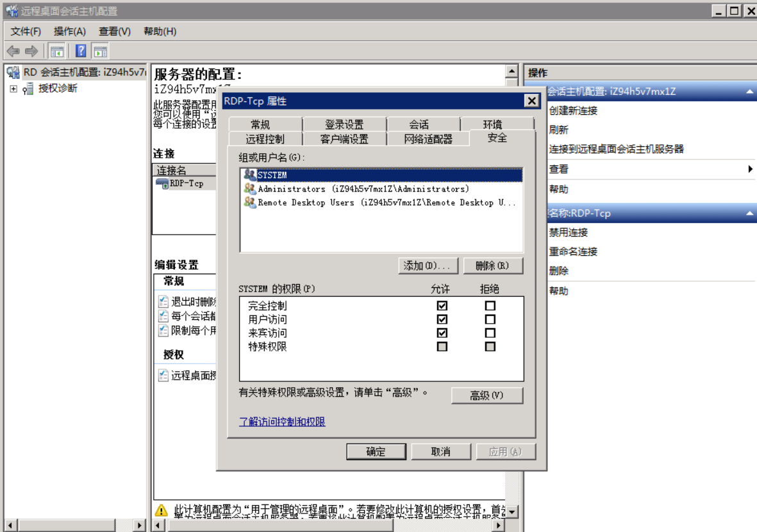Collapse the RDP-Tcp actions section header
The width and height of the screenshot is (757, 532).
coord(751,212)
